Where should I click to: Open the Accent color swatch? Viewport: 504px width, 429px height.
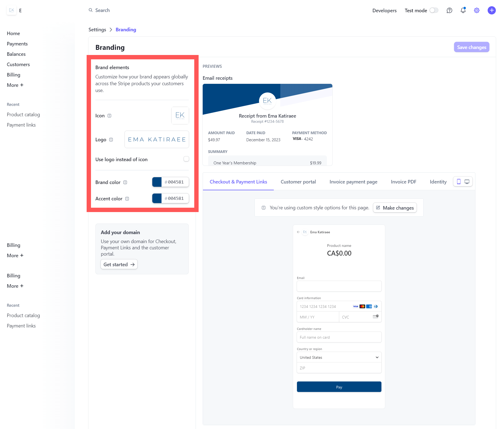click(157, 198)
